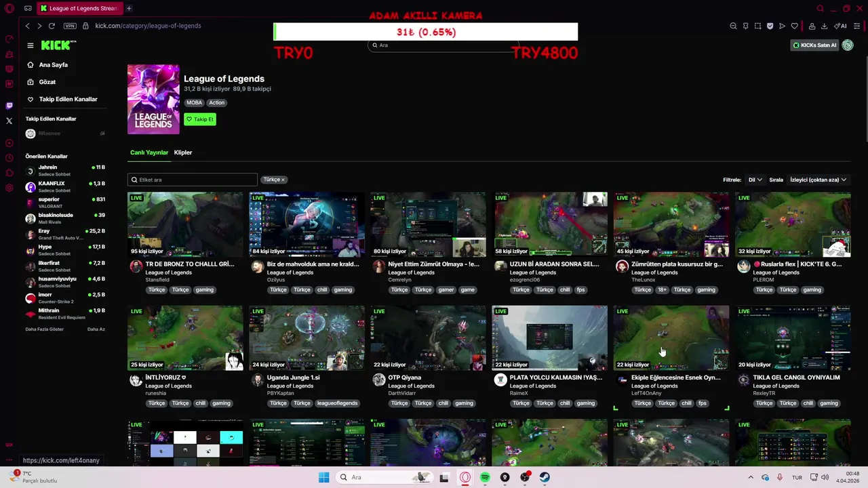
Task: Click the Etiket ara tag search field
Action: tap(193, 180)
